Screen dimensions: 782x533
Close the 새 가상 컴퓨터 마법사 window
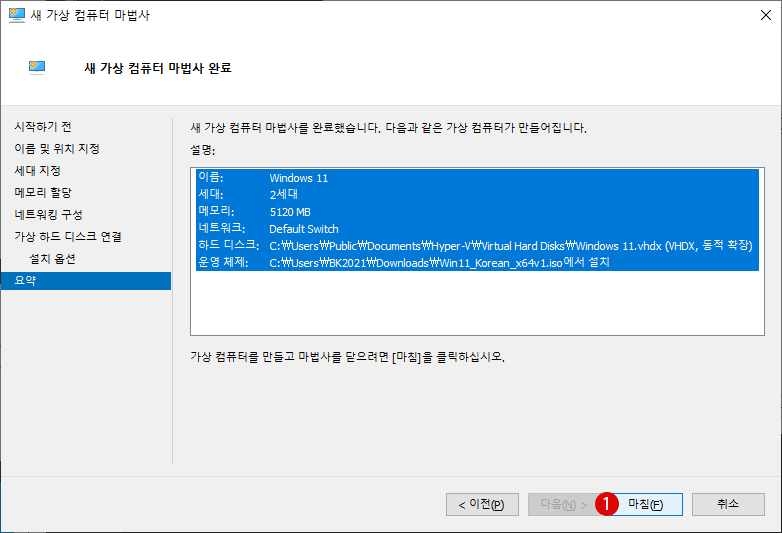coord(766,15)
